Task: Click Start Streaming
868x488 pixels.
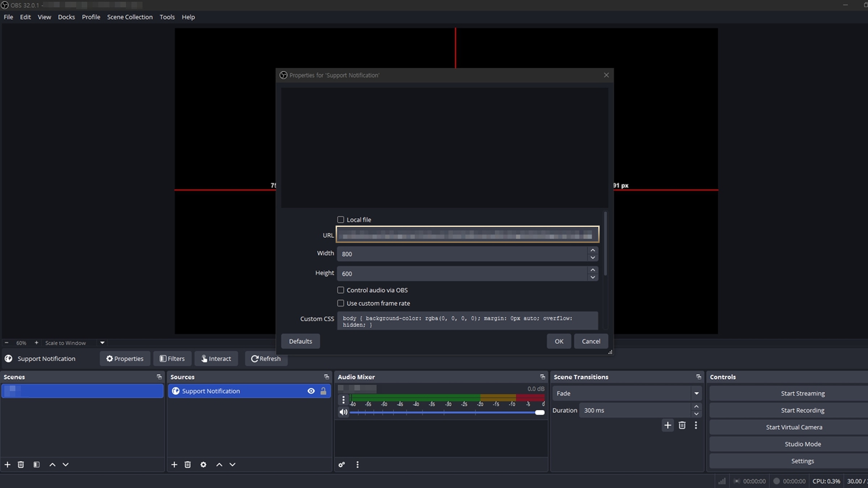Action: (788, 393)
